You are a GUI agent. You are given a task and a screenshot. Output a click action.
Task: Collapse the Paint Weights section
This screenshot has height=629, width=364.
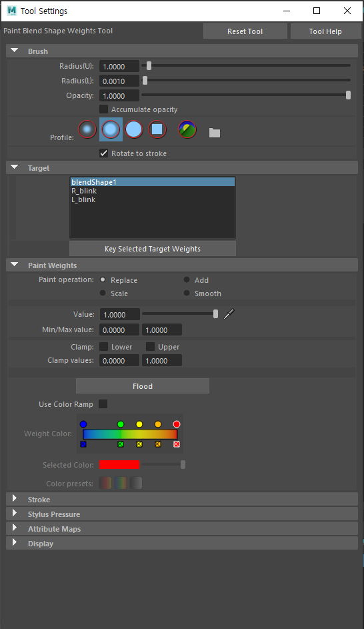[15, 265]
